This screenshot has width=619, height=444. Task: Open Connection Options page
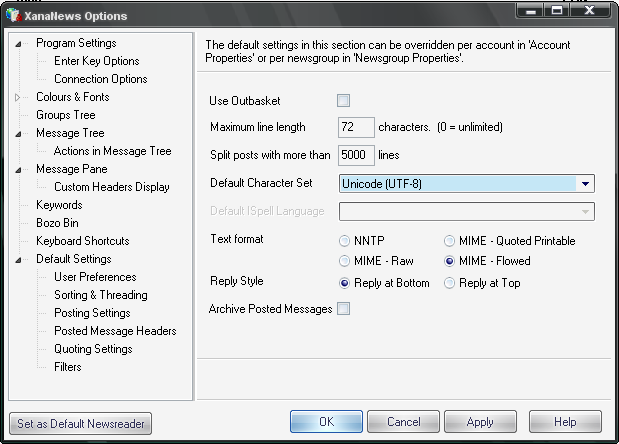coord(101,79)
